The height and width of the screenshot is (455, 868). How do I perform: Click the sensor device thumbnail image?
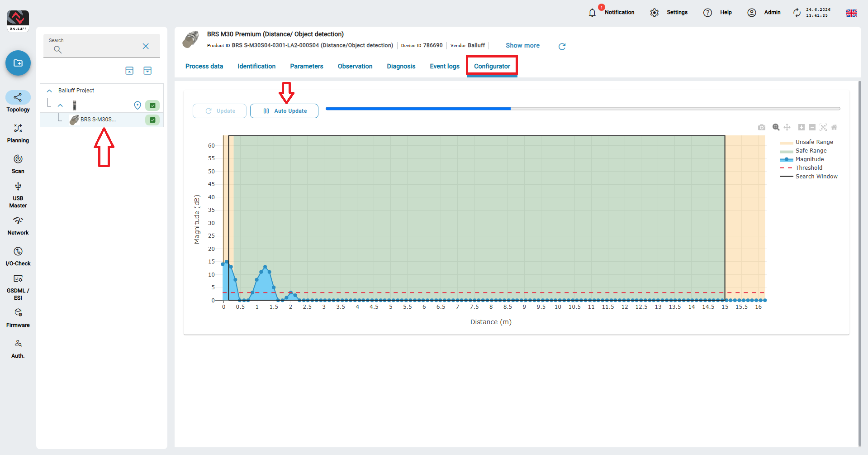tap(190, 40)
